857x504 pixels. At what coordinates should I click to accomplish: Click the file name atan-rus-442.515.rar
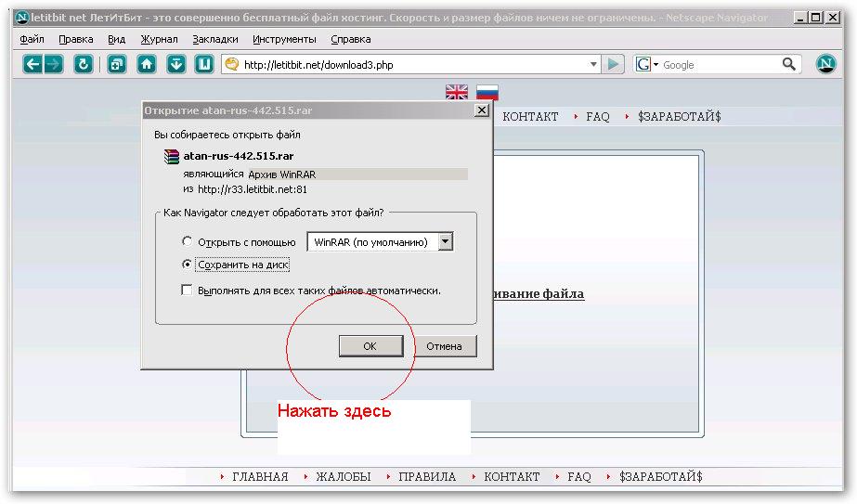click(239, 156)
